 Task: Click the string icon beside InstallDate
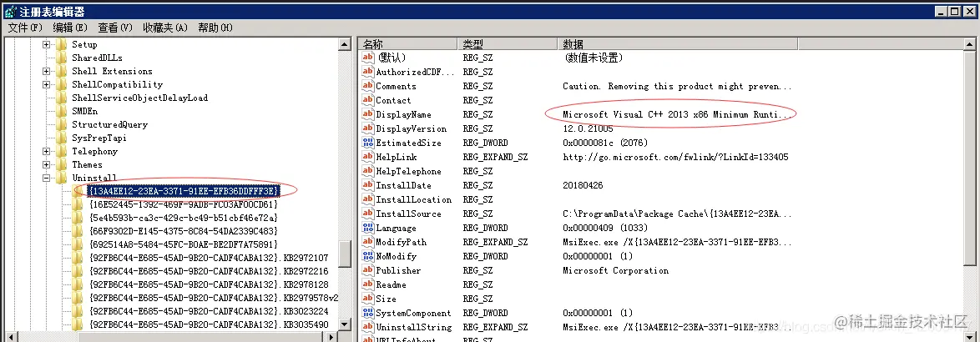[367, 185]
